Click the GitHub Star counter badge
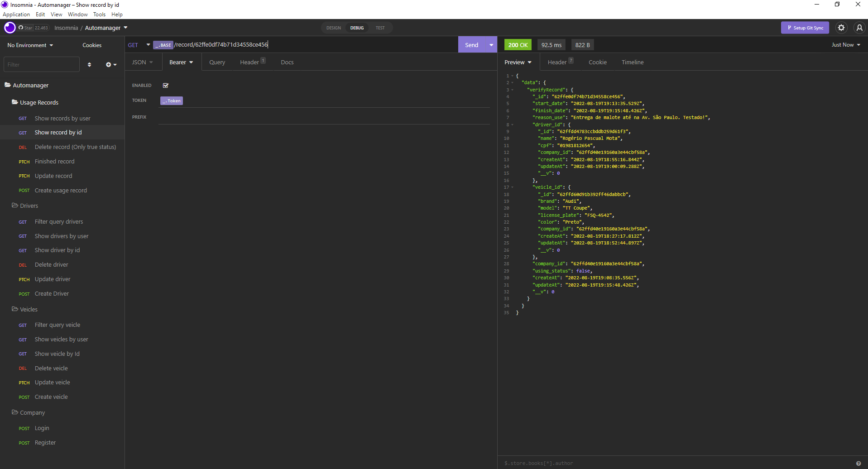 [33, 28]
